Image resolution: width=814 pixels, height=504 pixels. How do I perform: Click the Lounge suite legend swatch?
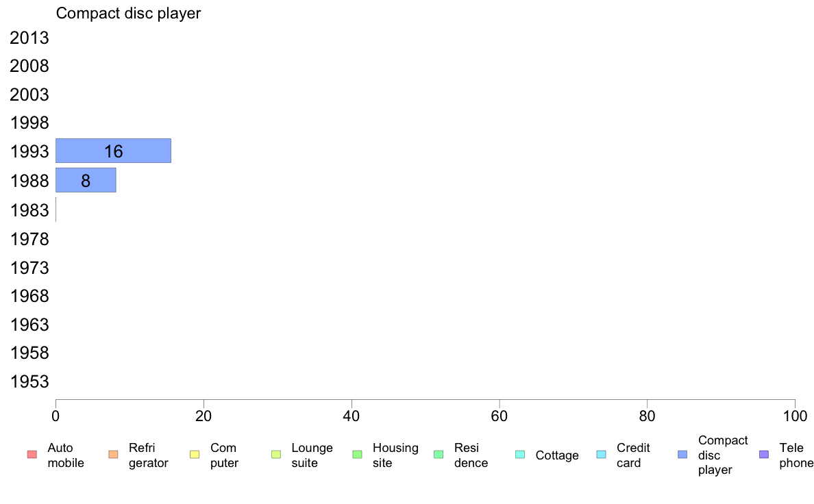(x=276, y=455)
